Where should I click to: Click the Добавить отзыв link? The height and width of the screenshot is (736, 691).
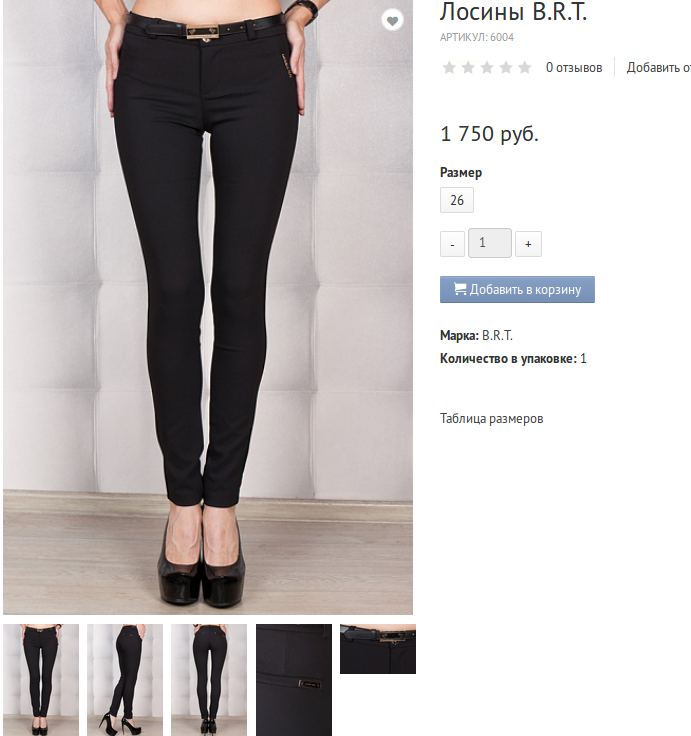659,68
